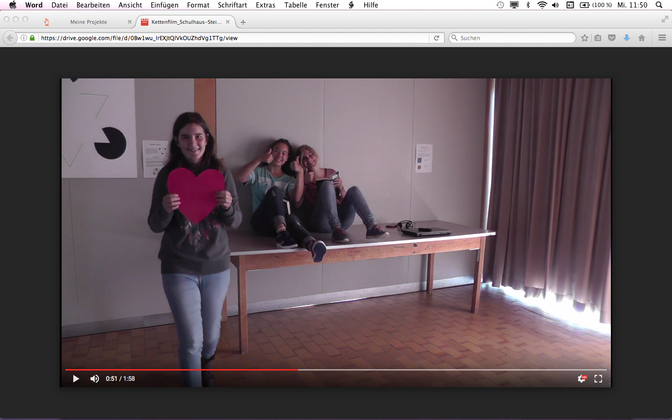Enter fullscreen mode in video player

click(x=598, y=379)
